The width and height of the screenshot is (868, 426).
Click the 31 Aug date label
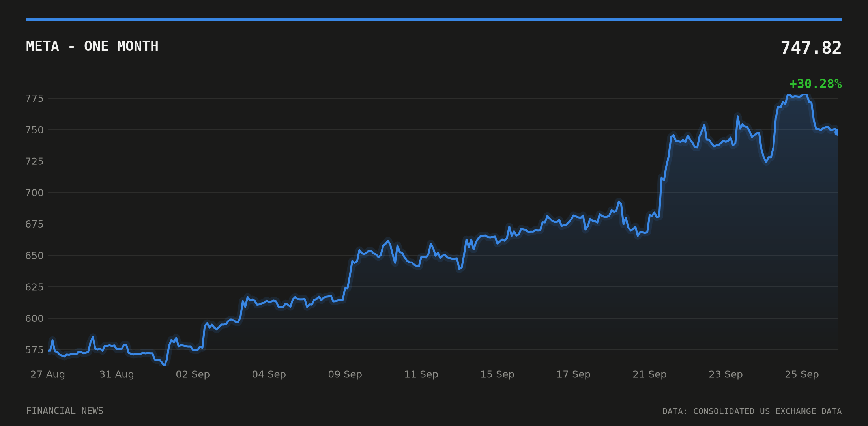(117, 374)
